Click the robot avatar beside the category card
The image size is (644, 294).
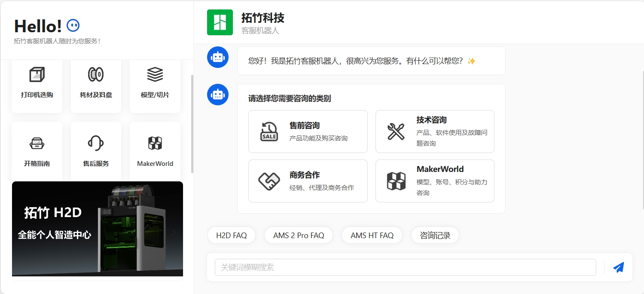pos(218,95)
